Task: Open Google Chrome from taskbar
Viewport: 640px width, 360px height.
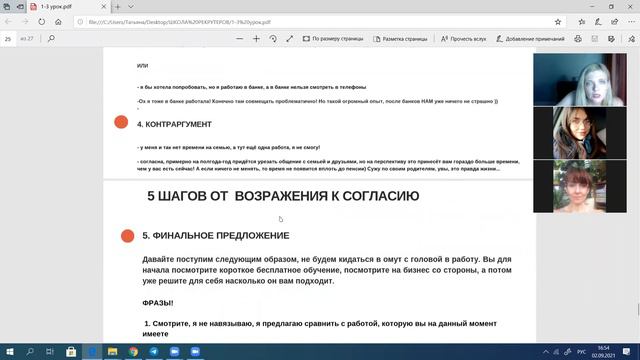Action: pos(133,351)
